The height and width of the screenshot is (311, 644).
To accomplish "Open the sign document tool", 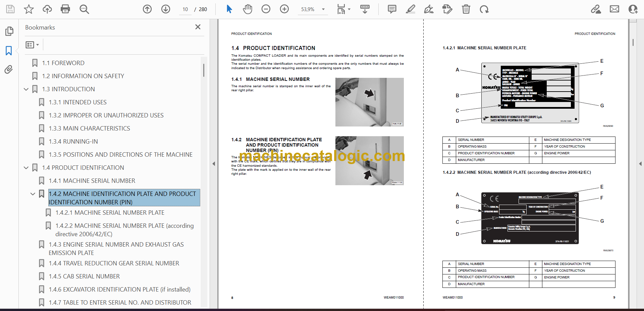I will coord(429,9).
